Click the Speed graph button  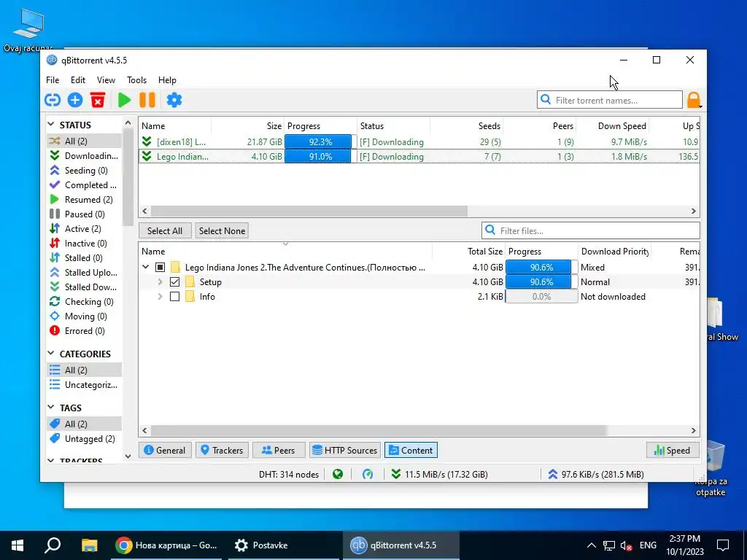(672, 450)
